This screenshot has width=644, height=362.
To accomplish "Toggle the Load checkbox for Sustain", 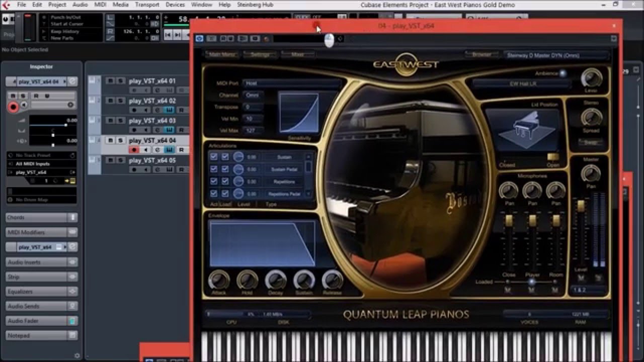I will (x=225, y=157).
